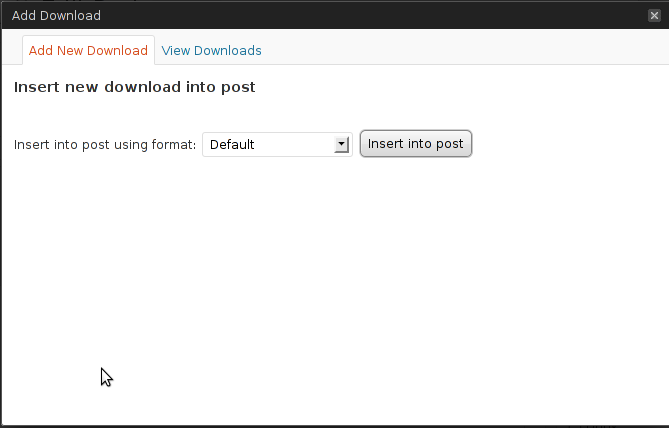Submit the download with Insert into post

(x=416, y=144)
